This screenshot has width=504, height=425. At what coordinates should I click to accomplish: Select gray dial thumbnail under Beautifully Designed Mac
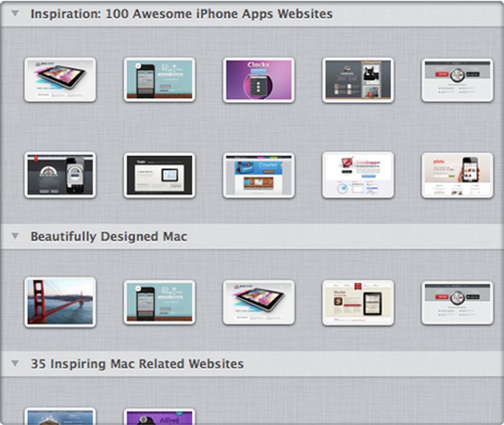point(458,303)
